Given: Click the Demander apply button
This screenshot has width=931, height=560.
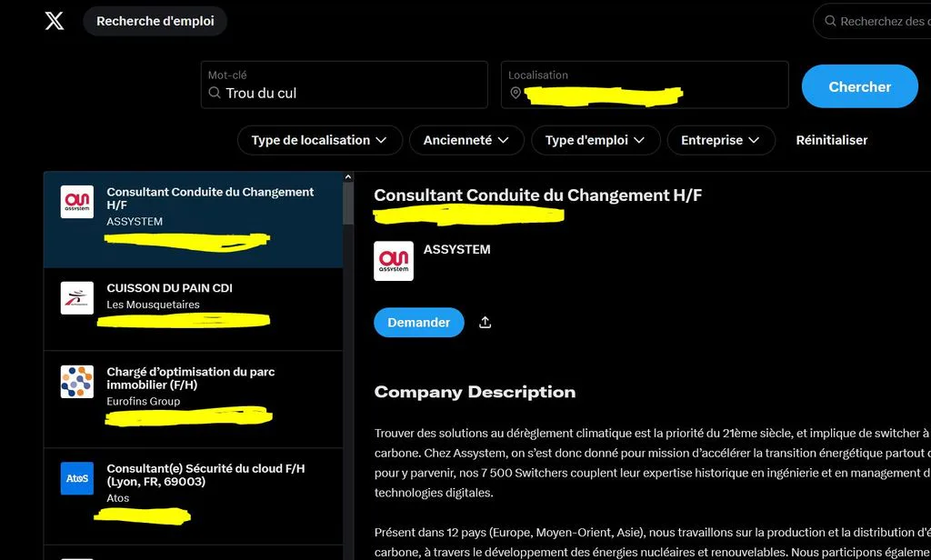Looking at the screenshot, I should point(418,323).
